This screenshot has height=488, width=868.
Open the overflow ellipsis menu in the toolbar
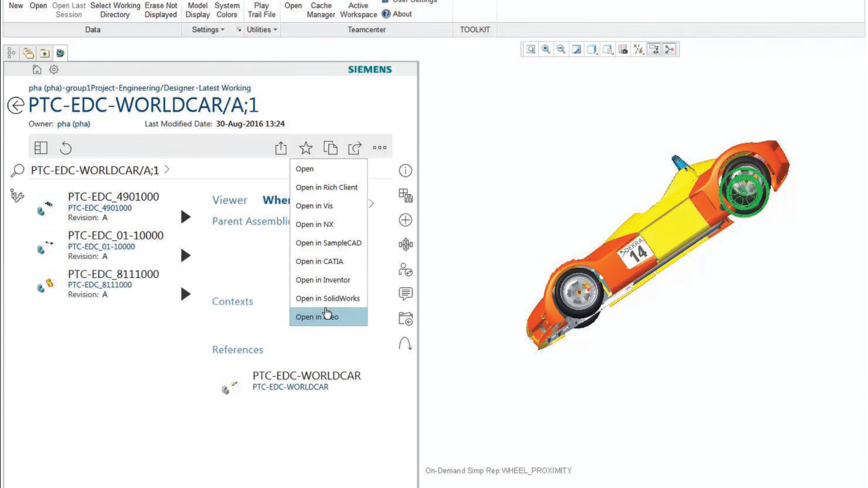[380, 148]
